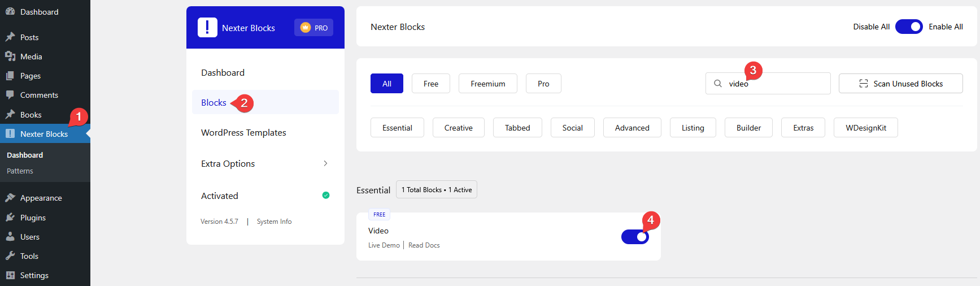Click the Comments bubble icon
The height and width of the screenshot is (286, 980).
click(10, 95)
